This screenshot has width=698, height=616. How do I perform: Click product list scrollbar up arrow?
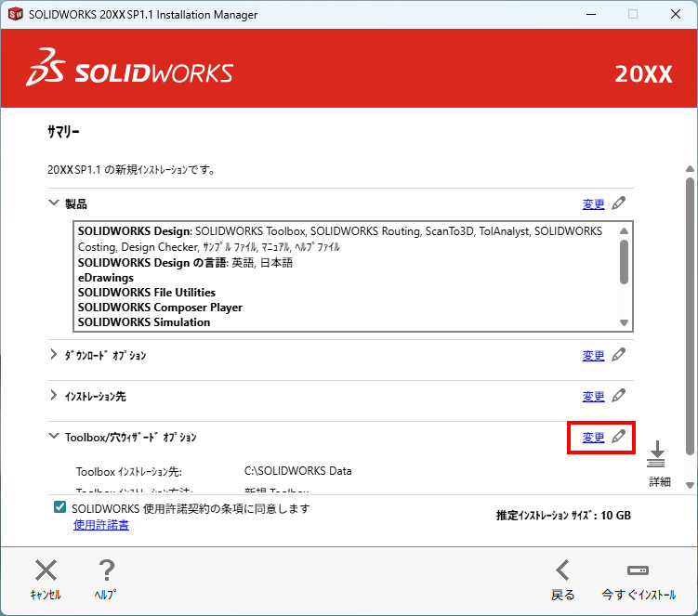tap(624, 230)
